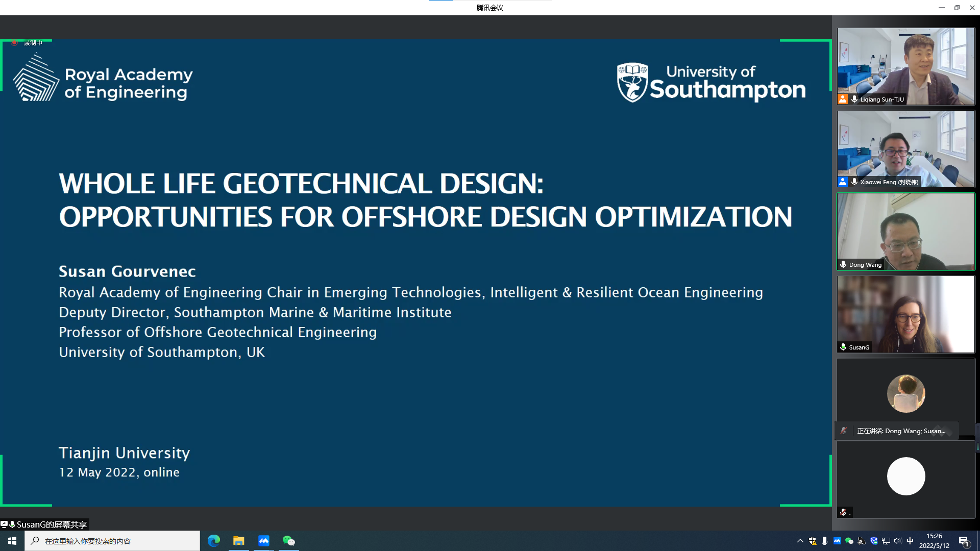The width and height of the screenshot is (980, 551).
Task: Click the microphone icon next to SusanG
Action: click(843, 347)
